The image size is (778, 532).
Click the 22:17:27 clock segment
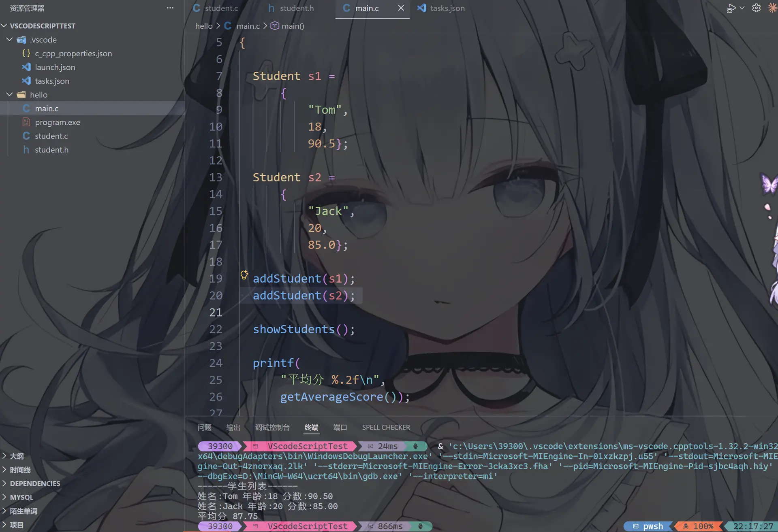pyautogui.click(x=753, y=526)
